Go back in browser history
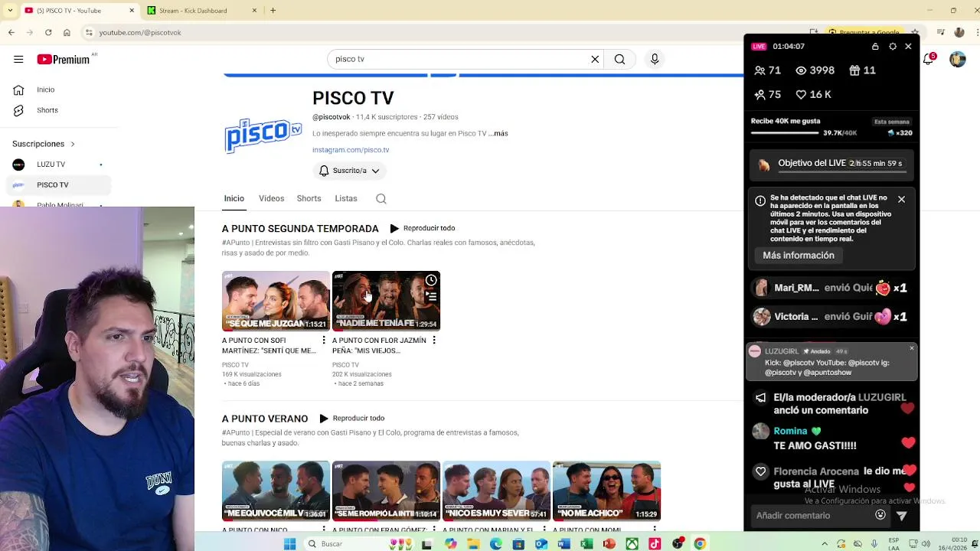Image resolution: width=980 pixels, height=551 pixels. point(11,32)
